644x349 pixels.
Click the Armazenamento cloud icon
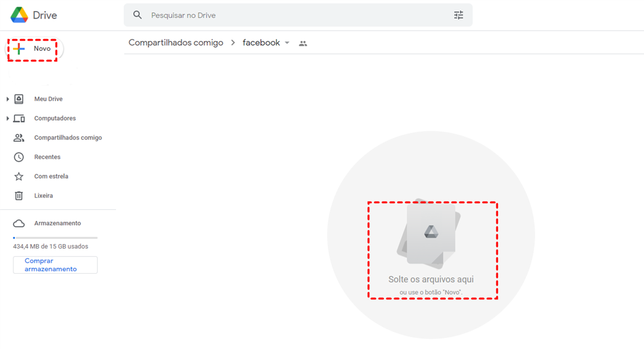click(x=19, y=223)
